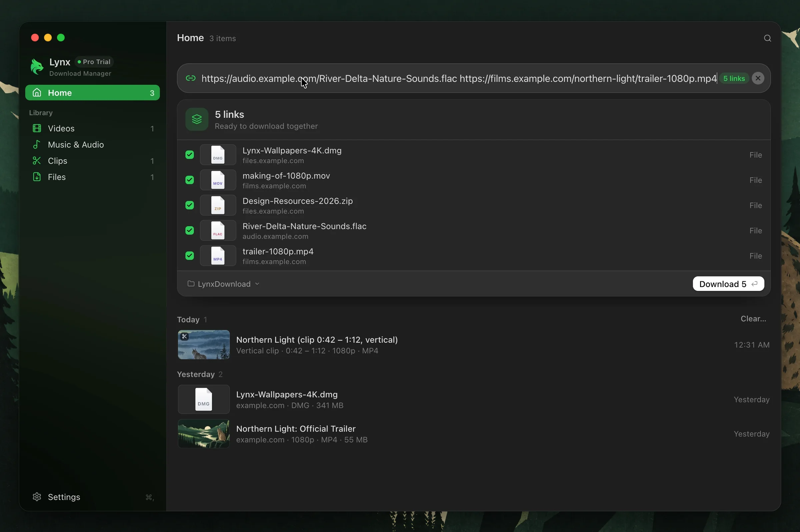Select Home in the sidebar
The height and width of the screenshot is (532, 800).
click(92, 93)
